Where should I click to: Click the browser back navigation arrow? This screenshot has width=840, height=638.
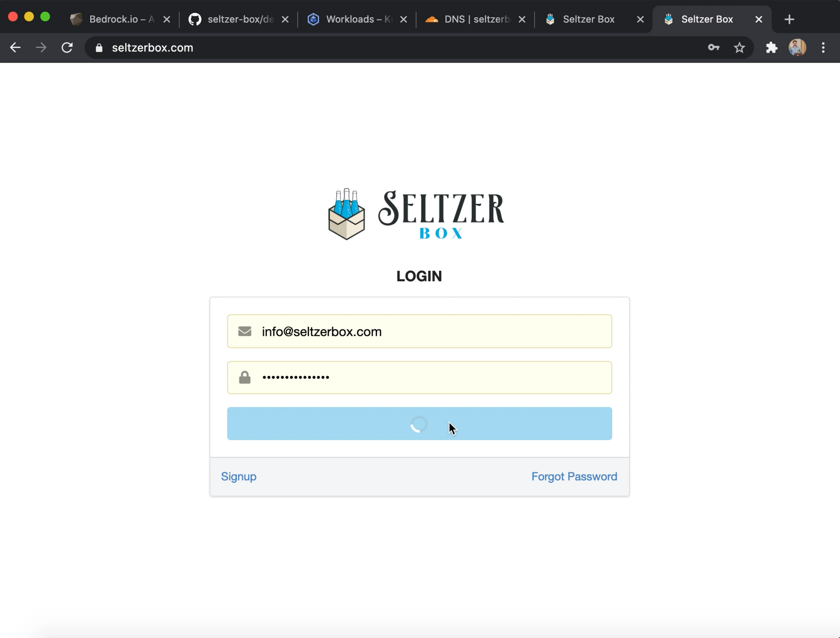(16, 47)
